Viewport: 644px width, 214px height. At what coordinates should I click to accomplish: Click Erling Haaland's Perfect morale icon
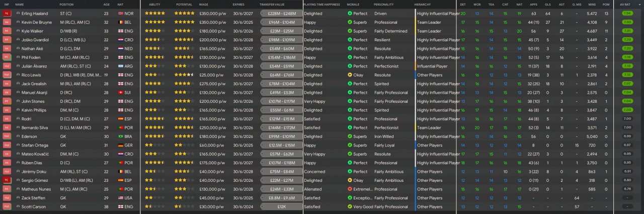(x=350, y=14)
